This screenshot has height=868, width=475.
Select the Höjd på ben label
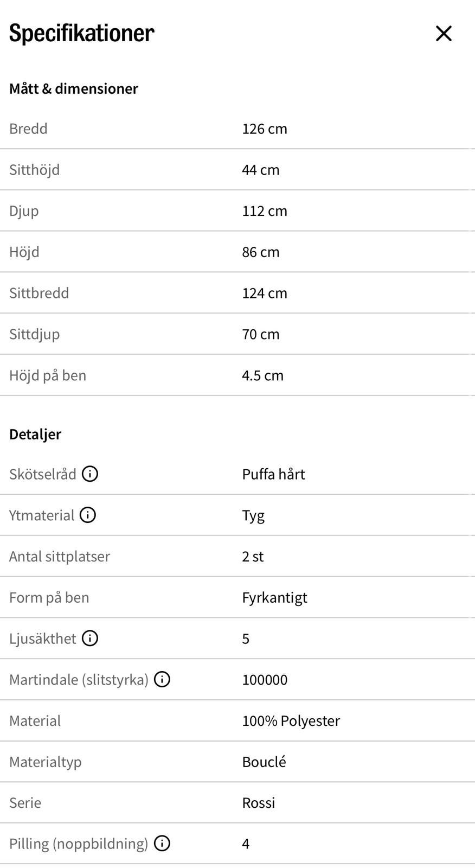[x=48, y=375]
